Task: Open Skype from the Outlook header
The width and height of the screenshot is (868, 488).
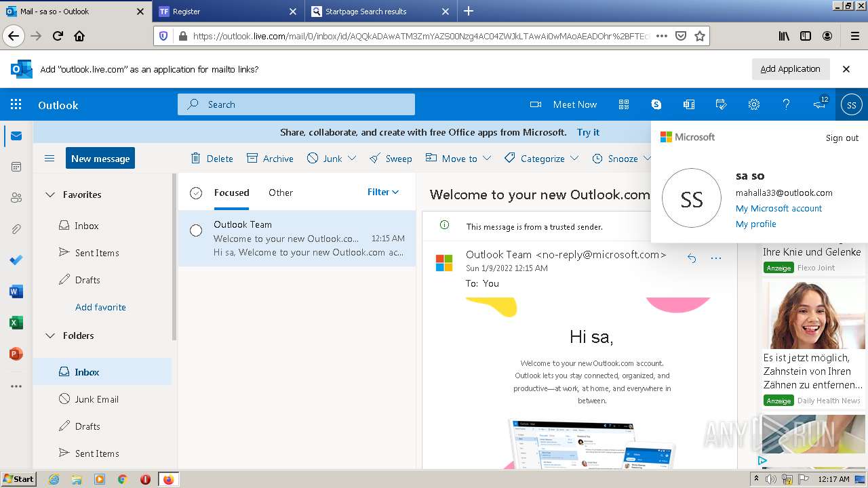Action: [x=656, y=104]
